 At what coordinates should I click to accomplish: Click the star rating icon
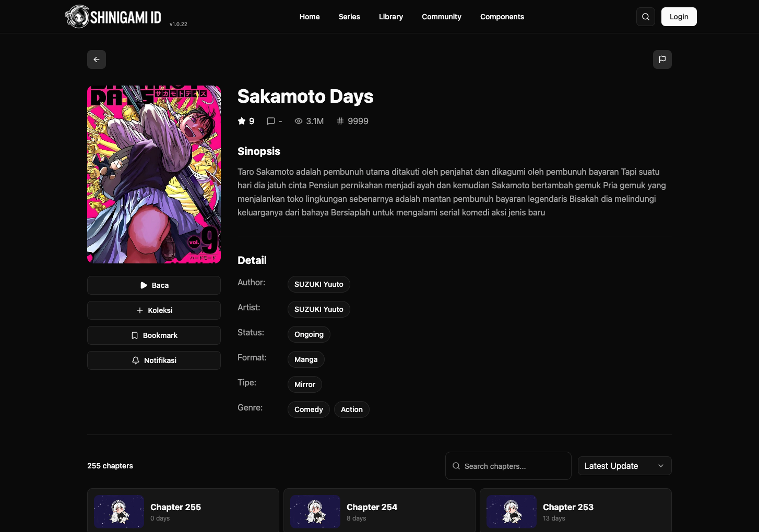(x=242, y=121)
